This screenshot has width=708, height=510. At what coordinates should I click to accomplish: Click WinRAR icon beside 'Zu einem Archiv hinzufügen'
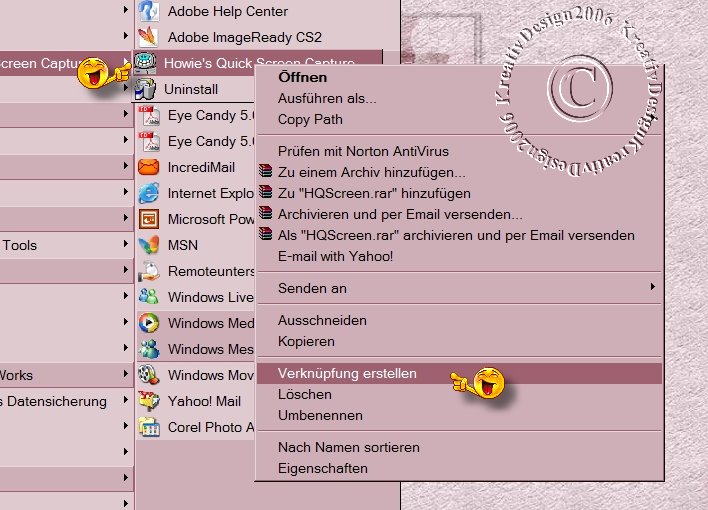click(266, 171)
